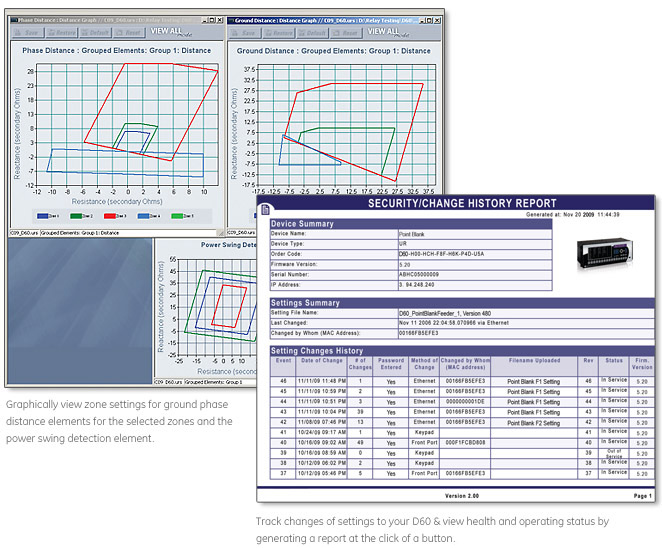
Task: Select the Zone 3 red legend swatch
Action: coord(110,216)
